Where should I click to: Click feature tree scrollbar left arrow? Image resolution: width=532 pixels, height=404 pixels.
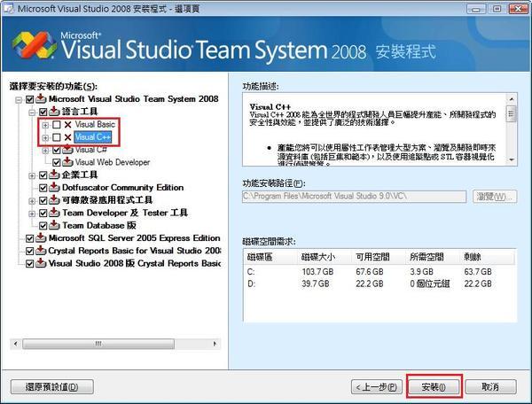pyautogui.click(x=15, y=344)
